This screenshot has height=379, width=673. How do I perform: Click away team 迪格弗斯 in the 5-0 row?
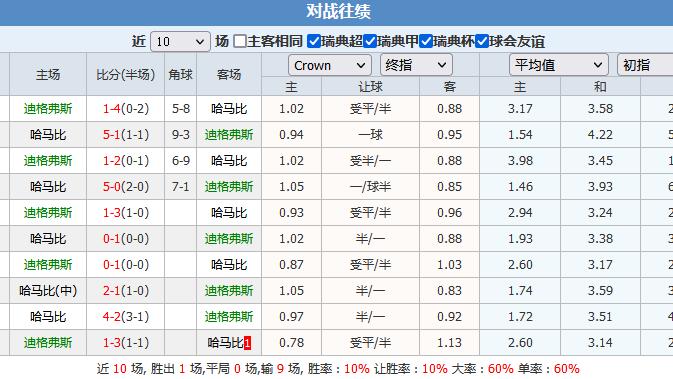click(229, 187)
